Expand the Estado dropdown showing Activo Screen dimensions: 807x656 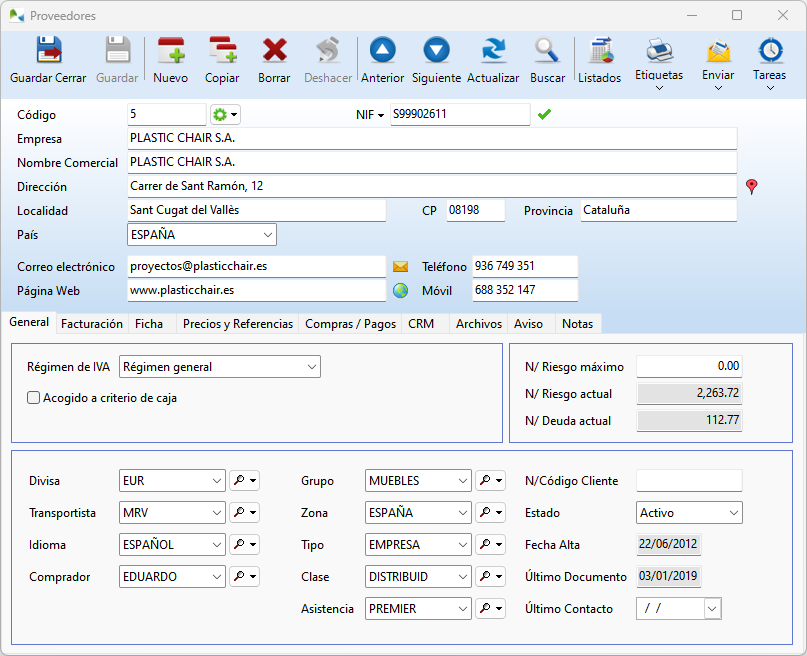(x=734, y=513)
